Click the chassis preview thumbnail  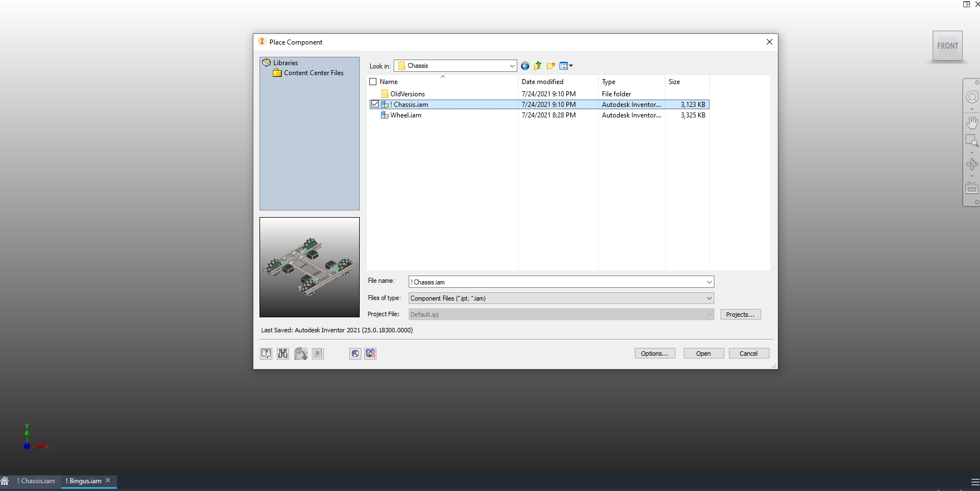[310, 267]
